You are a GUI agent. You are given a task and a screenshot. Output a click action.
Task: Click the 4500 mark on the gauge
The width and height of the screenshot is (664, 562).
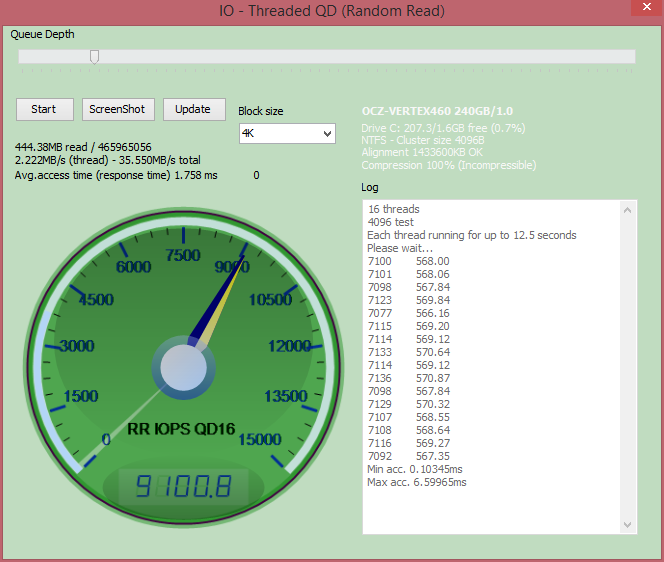click(x=96, y=300)
